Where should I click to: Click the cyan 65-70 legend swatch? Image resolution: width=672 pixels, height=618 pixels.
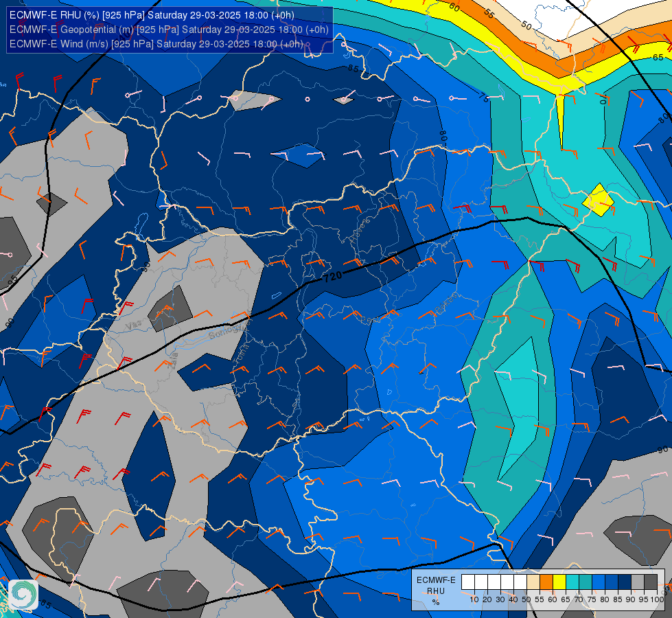(572, 582)
